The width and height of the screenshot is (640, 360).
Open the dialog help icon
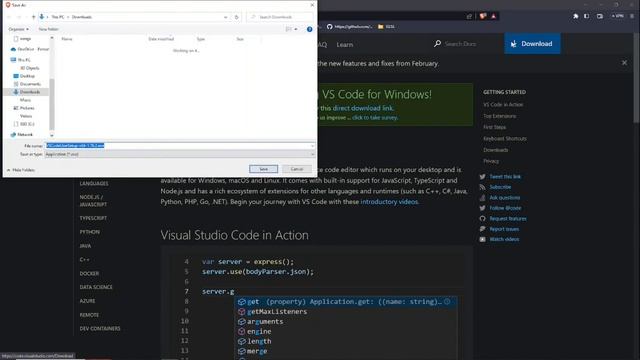click(309, 29)
